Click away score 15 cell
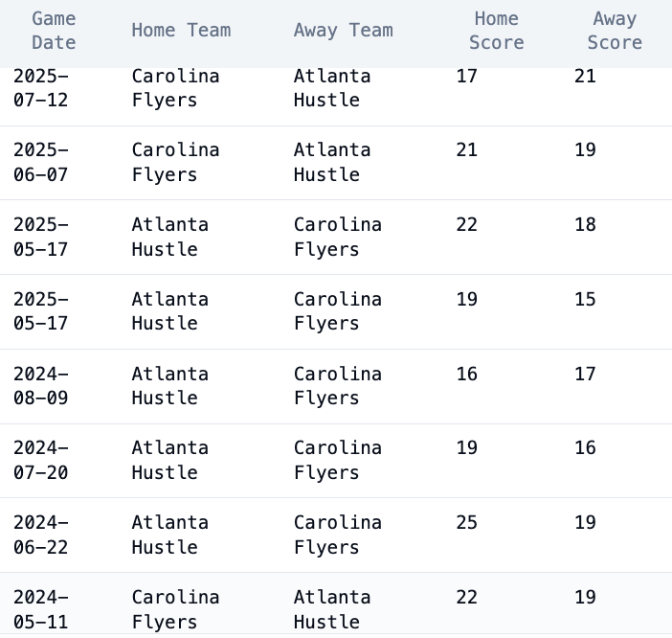 585,300
